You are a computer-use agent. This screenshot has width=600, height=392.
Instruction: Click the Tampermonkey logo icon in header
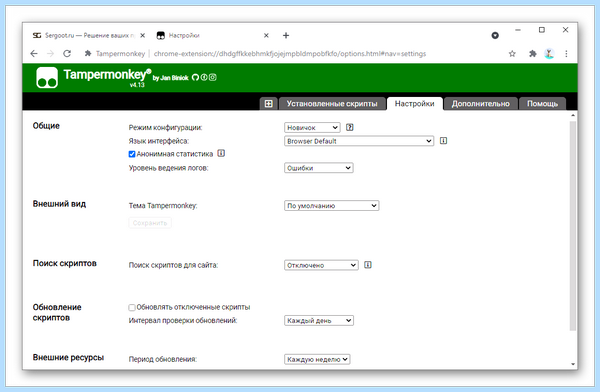pyautogui.click(x=47, y=78)
